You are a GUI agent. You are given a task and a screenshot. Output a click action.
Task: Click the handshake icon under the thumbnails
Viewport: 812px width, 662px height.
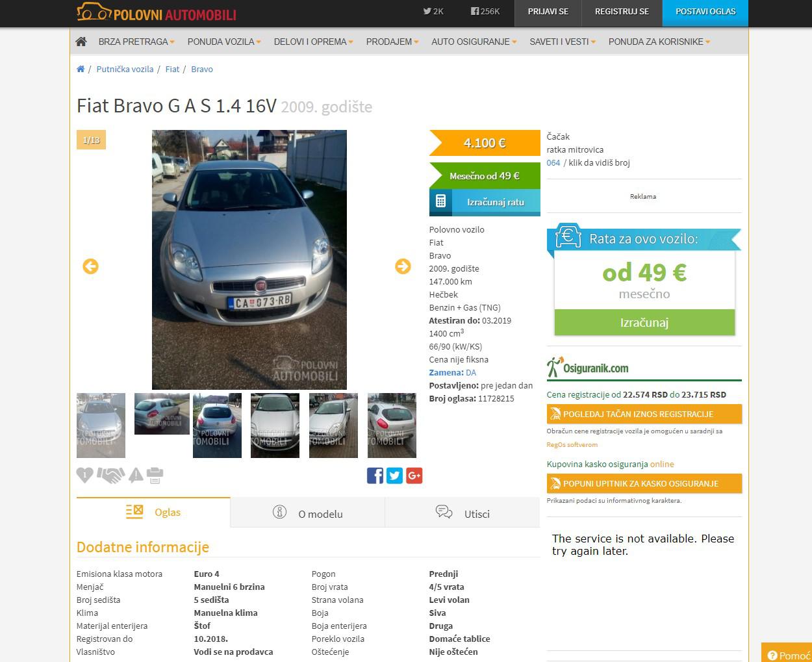tap(110, 475)
